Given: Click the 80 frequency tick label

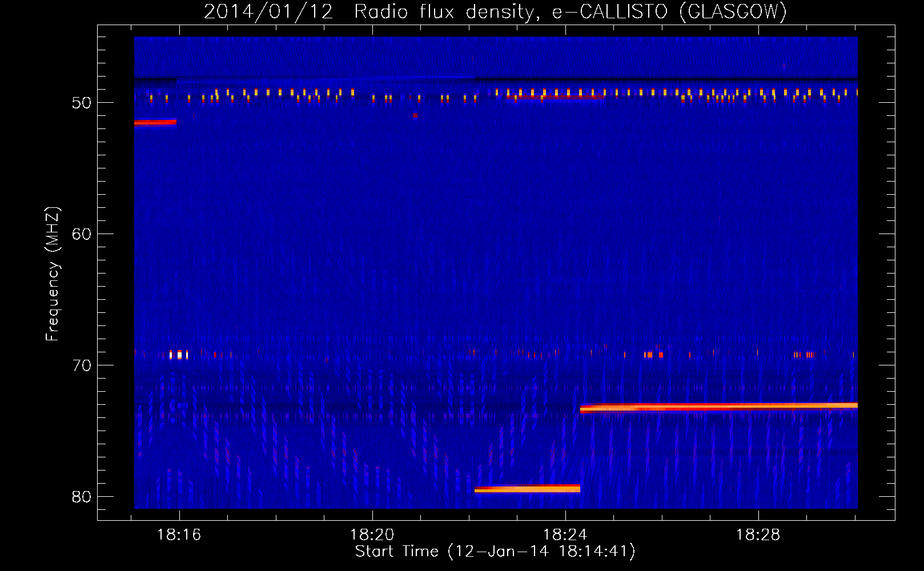Looking at the screenshot, I should (x=82, y=497).
